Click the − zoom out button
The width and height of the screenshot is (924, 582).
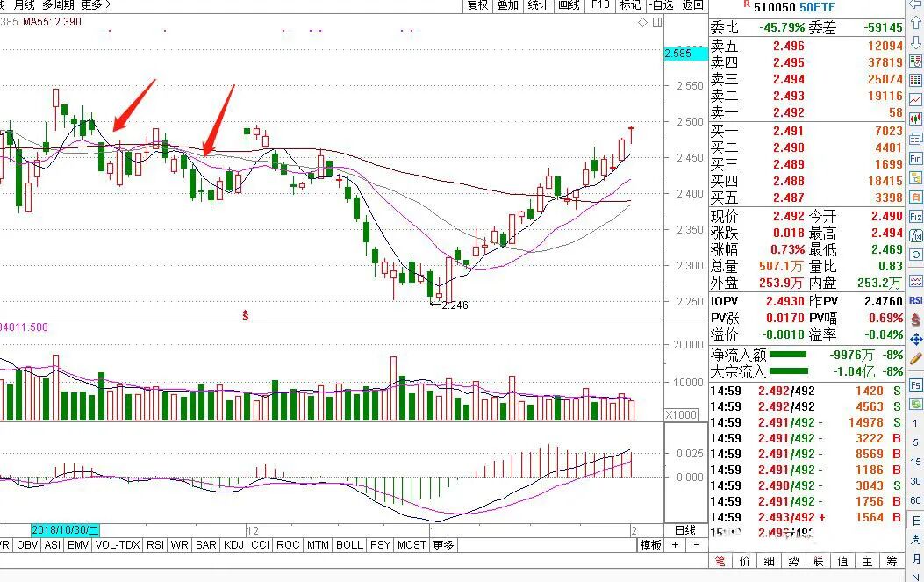pyautogui.click(x=697, y=545)
